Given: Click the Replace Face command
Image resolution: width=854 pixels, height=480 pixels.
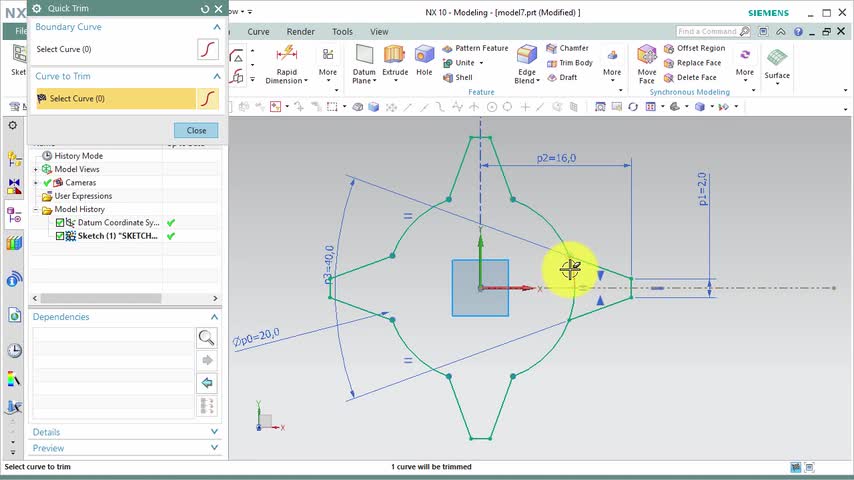Looking at the screenshot, I should tap(692, 63).
